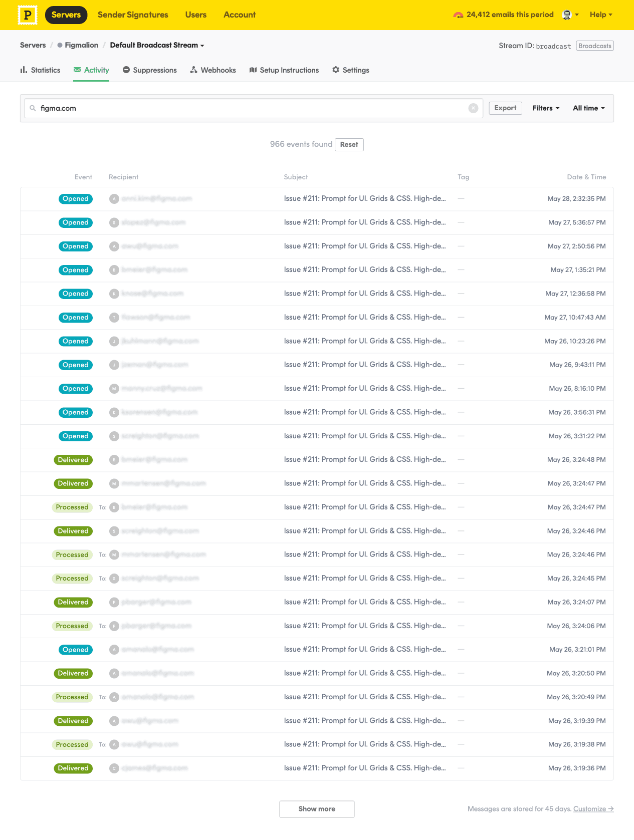This screenshot has height=840, width=634.
Task: Click recipient avatar in May 27, 10:47:43 AM row
Action: [x=114, y=318]
